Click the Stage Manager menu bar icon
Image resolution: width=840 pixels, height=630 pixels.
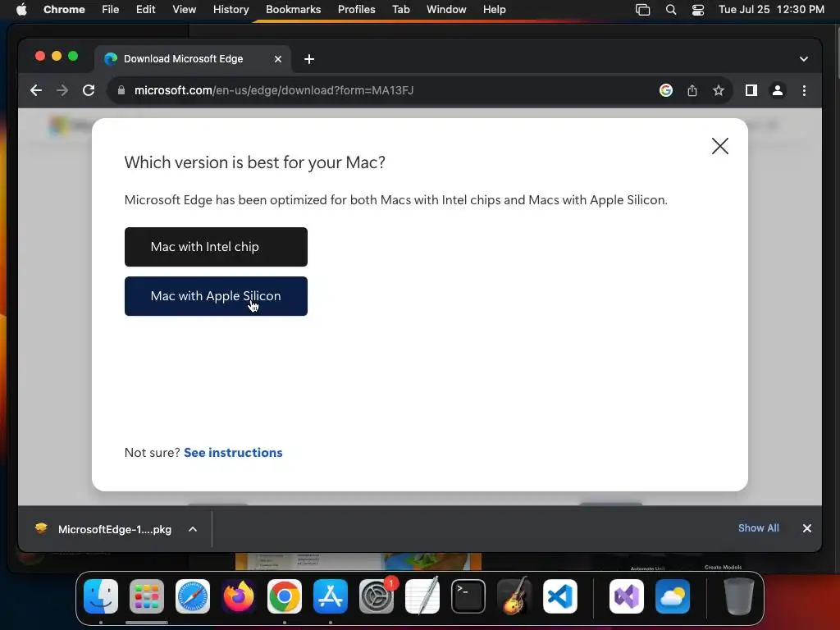[x=643, y=10]
